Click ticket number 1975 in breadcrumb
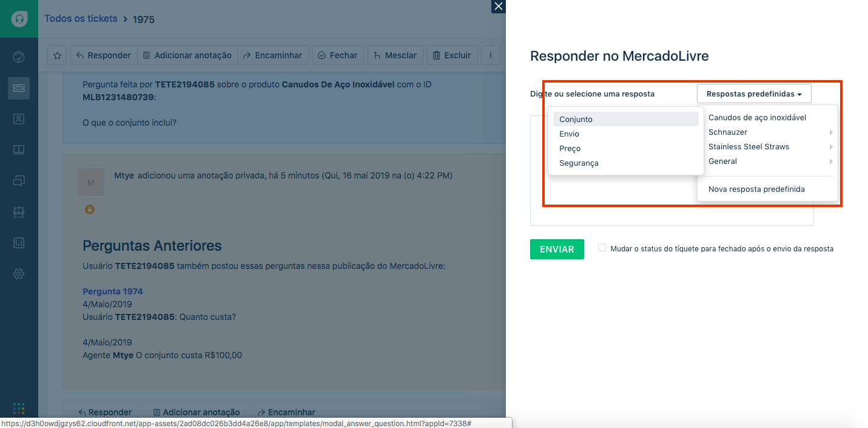 point(144,19)
